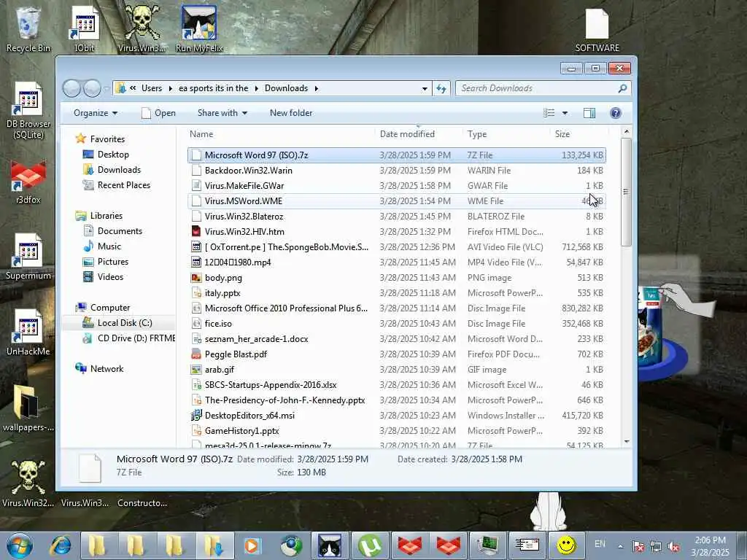This screenshot has width=747, height=560.
Task: Launch the r3dfox desktop shortcut
Action: 28,183
